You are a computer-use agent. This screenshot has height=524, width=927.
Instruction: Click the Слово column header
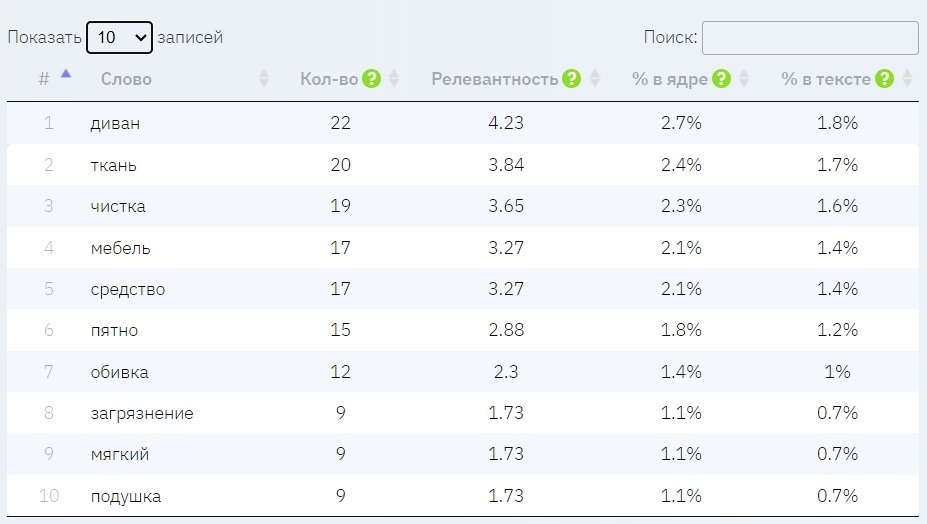(126, 79)
